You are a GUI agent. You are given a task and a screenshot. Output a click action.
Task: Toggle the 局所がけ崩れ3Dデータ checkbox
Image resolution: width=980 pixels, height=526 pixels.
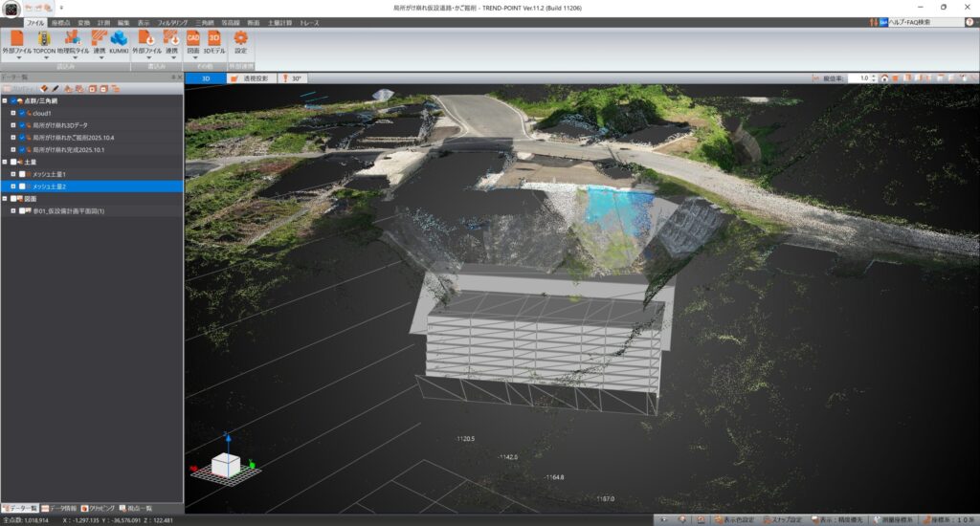22,125
